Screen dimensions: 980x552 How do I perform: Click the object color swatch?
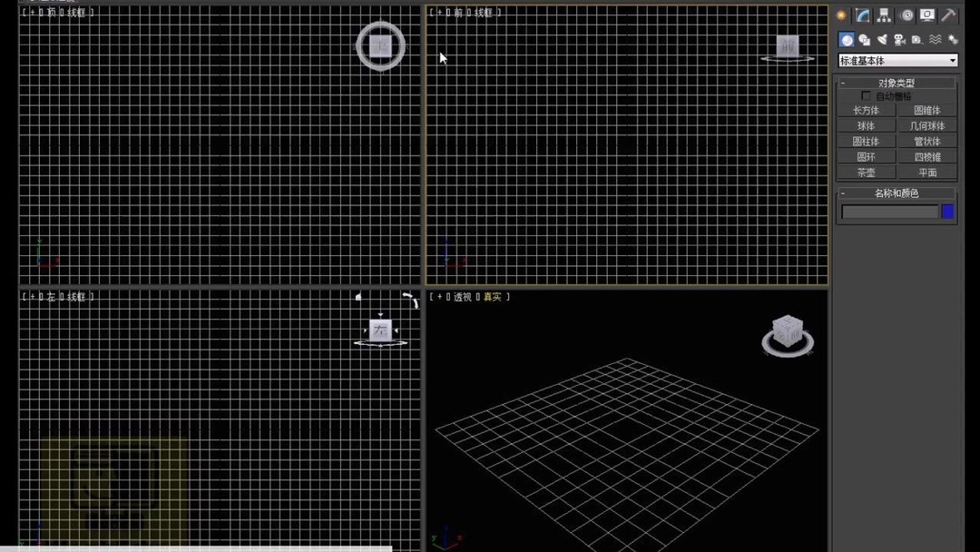coord(947,212)
